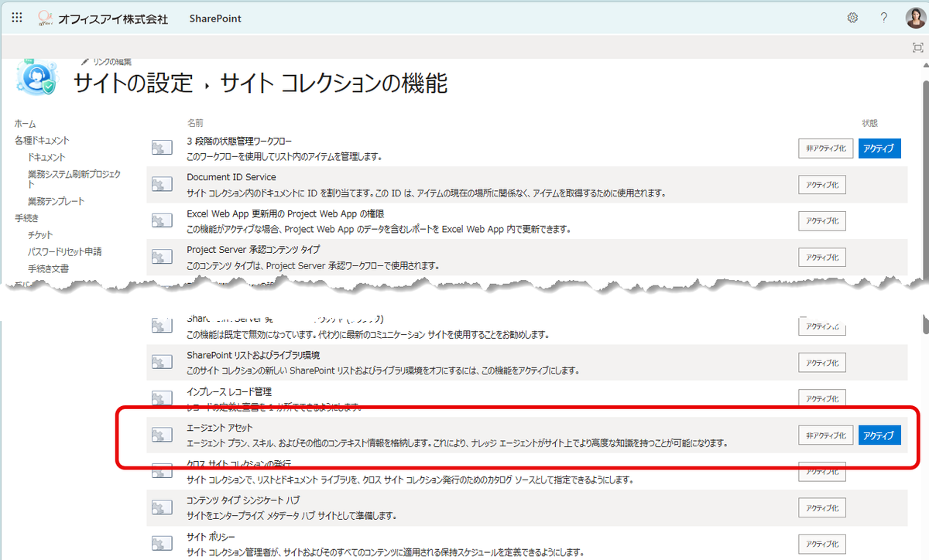929x560 pixels.
Task: Click the サイトの設定 breadcrumb title
Action: tap(133, 83)
